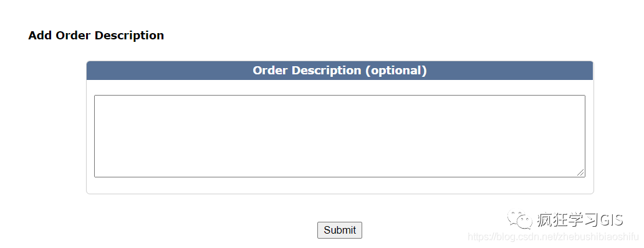The height and width of the screenshot is (248, 644).
Task: Click the WeChat logo in the watermark
Action: tap(519, 220)
